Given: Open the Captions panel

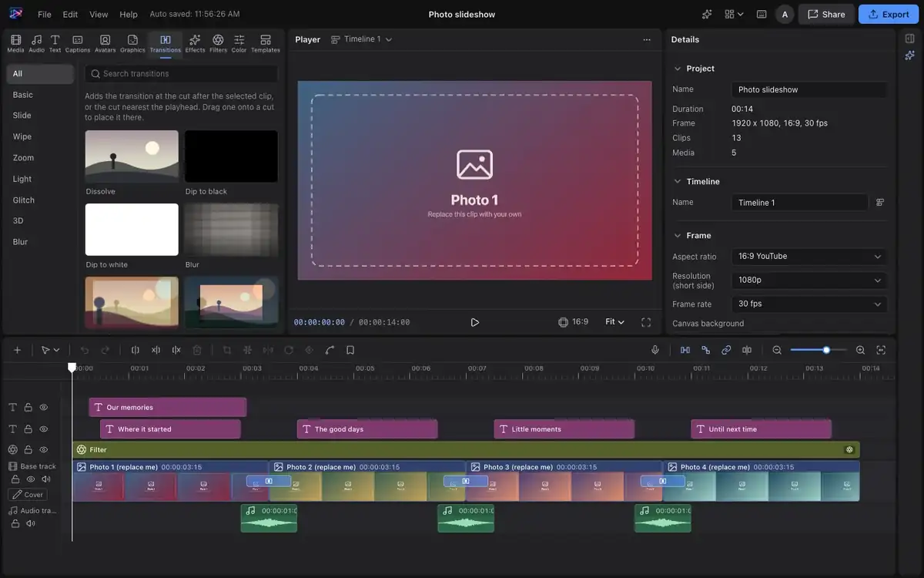Looking at the screenshot, I should click(x=77, y=43).
